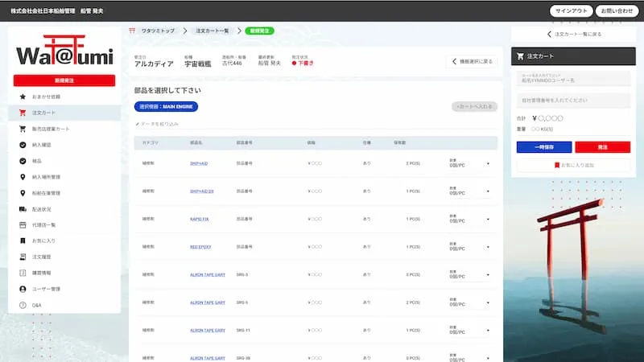Click the cart icon in 注文カート panel header
644x362 pixels.
click(x=520, y=56)
